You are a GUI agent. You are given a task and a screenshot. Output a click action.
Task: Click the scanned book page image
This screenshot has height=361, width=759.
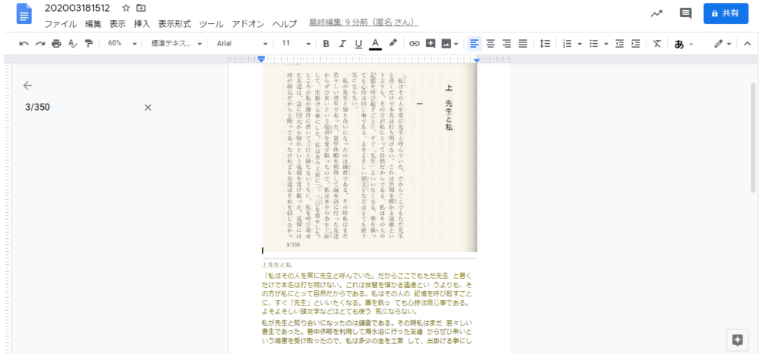click(370, 157)
